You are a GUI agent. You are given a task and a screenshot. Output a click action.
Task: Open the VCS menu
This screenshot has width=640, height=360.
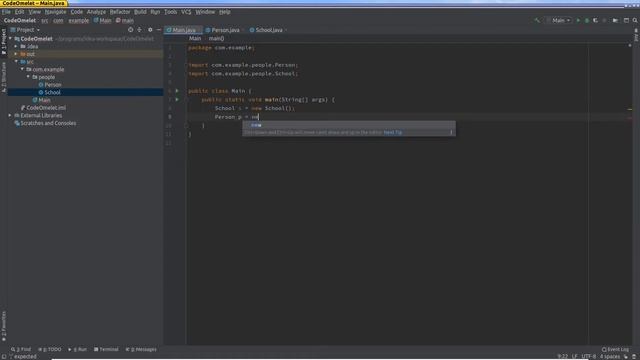click(186, 12)
